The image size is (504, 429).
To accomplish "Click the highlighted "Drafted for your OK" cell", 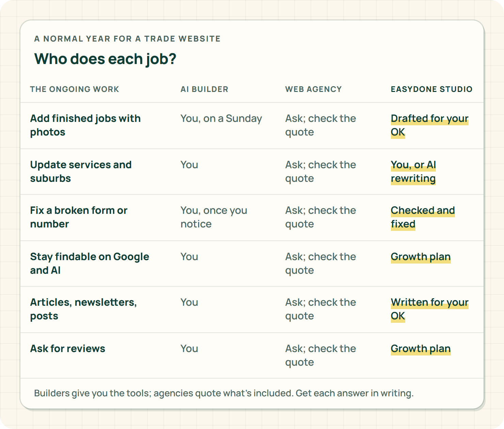I will [x=430, y=125].
